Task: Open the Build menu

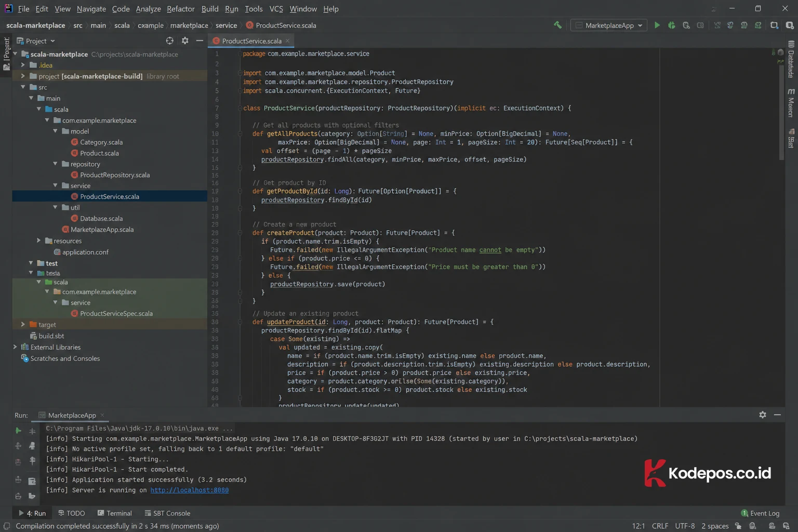Action: (210, 9)
